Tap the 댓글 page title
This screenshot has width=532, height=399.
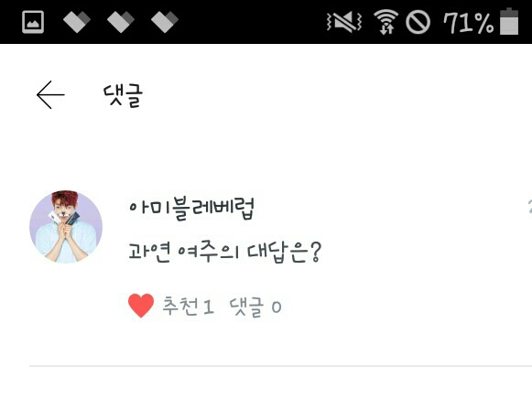(124, 95)
